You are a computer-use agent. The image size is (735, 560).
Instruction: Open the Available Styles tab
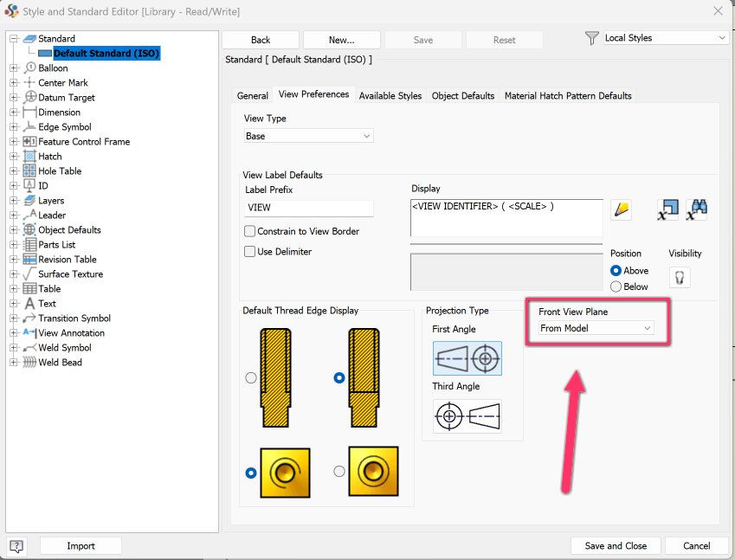390,96
